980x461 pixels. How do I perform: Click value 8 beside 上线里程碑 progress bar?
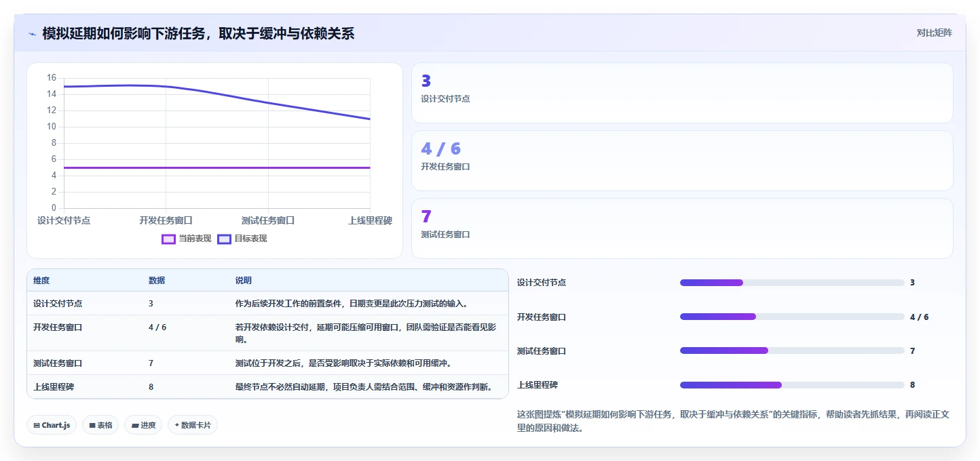point(913,385)
